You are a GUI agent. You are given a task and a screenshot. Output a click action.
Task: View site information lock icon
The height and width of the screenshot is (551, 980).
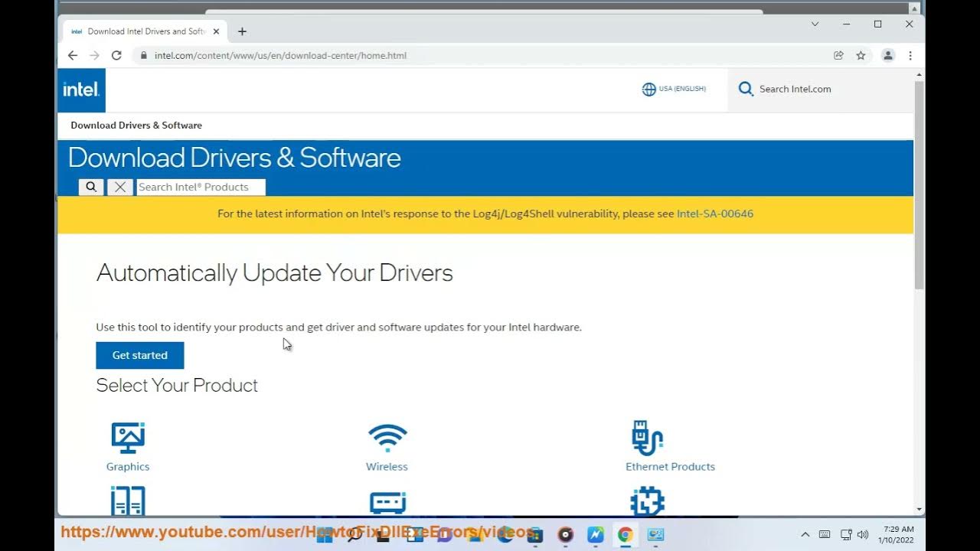143,55
